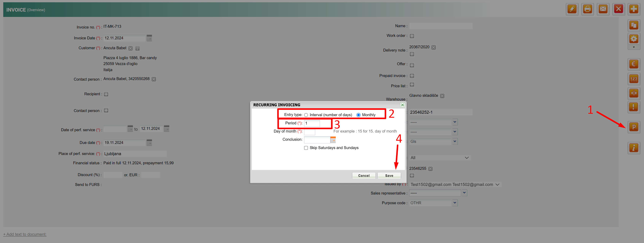Click the orange info icon
This screenshot has width=644, height=243.
[634, 148]
